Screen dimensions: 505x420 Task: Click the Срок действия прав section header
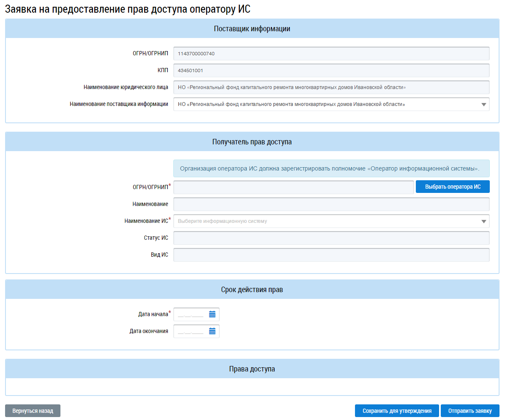[x=252, y=290]
